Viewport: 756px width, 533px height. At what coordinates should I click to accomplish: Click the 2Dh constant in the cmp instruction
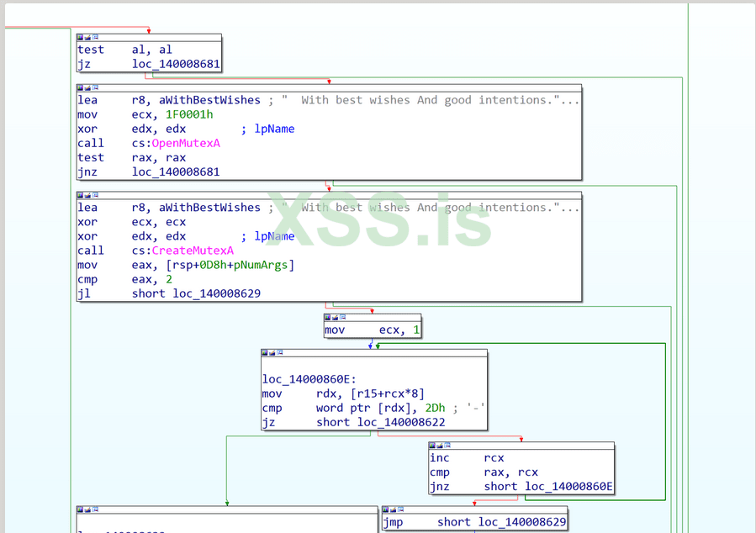coord(436,409)
